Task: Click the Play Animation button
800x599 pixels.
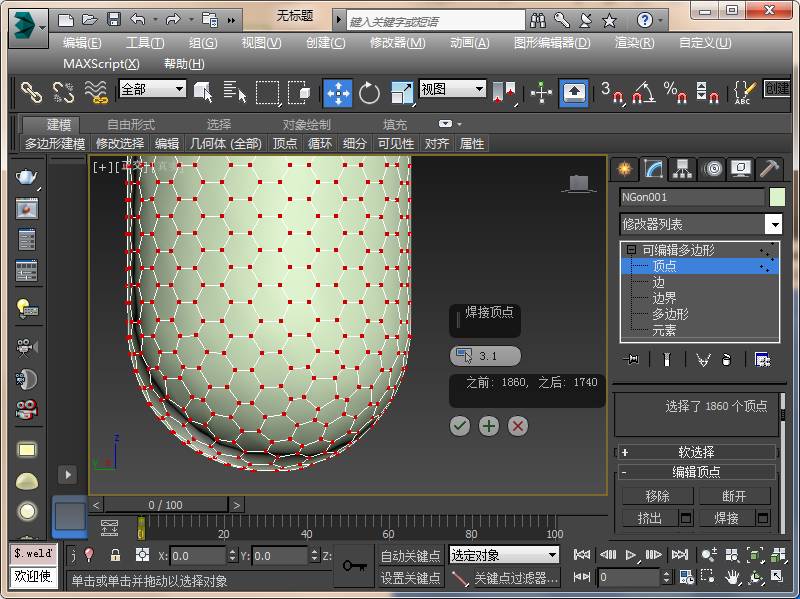Action: click(631, 555)
